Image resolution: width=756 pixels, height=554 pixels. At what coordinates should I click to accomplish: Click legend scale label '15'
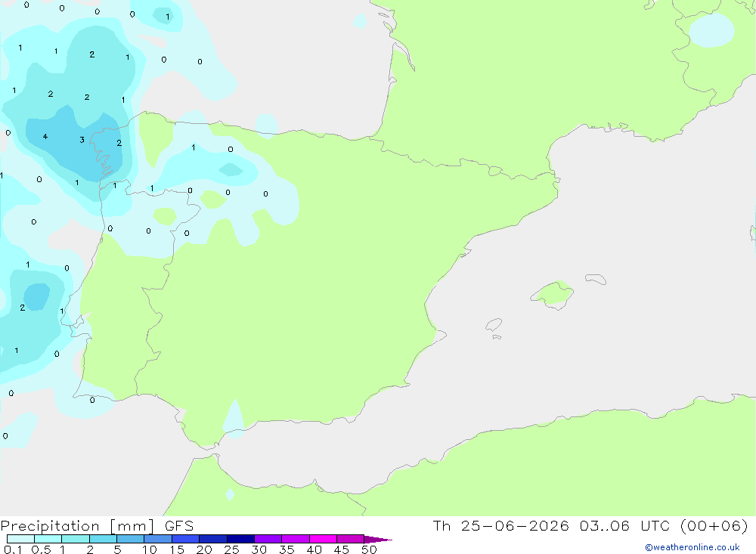pyautogui.click(x=177, y=549)
